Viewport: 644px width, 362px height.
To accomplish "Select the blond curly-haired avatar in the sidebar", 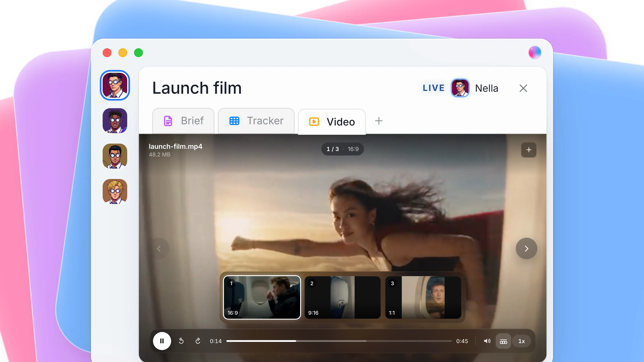I will 115,191.
